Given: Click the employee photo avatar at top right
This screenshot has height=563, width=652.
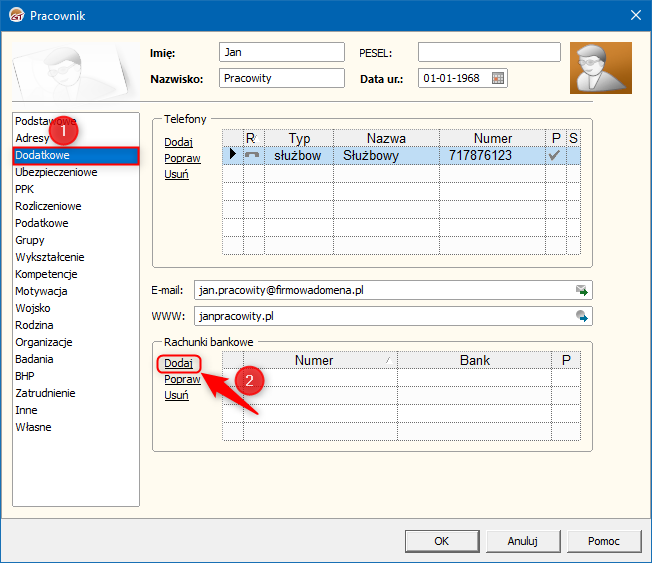Looking at the screenshot, I should (x=600, y=68).
